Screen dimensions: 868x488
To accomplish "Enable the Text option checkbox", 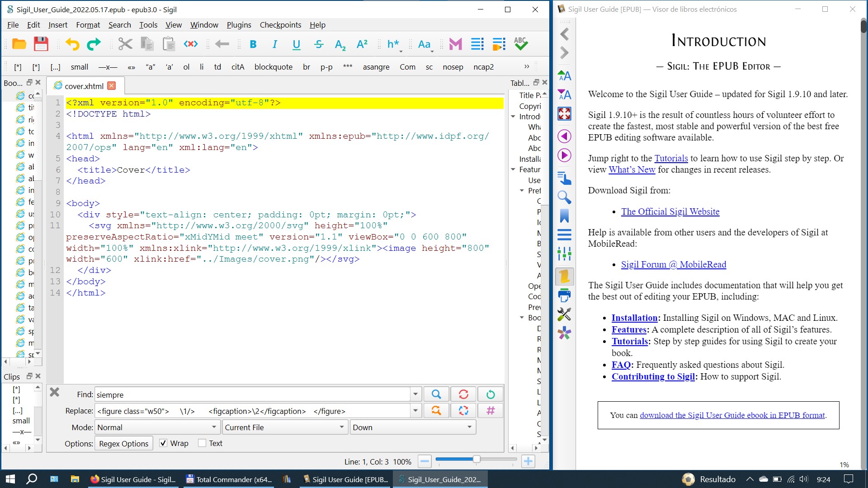I will pos(202,443).
